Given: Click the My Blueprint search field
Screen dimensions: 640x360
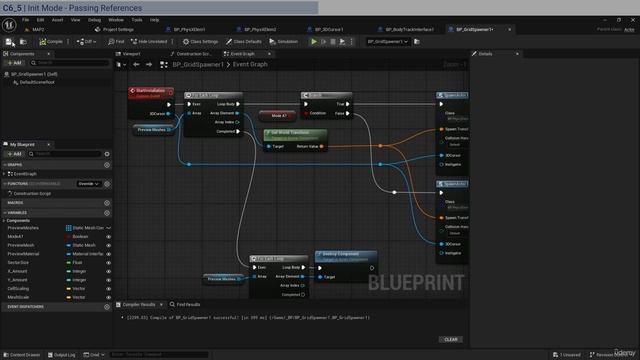Looking at the screenshot, I should 64,154.
